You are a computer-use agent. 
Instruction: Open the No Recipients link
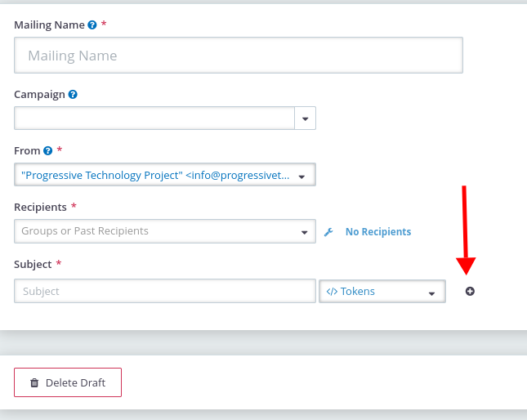(378, 232)
